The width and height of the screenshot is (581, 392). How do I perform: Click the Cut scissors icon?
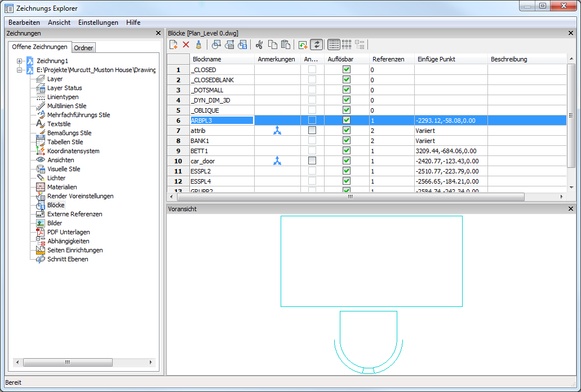[259, 45]
